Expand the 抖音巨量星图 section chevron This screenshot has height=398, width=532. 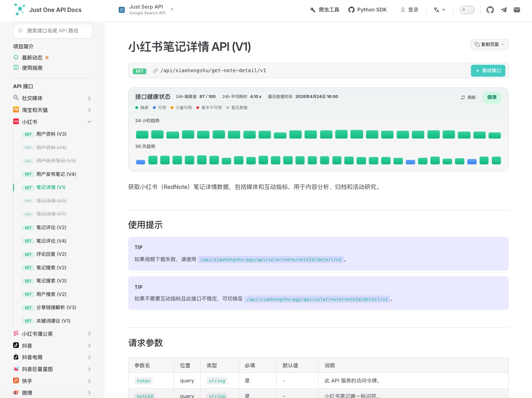[89, 369]
